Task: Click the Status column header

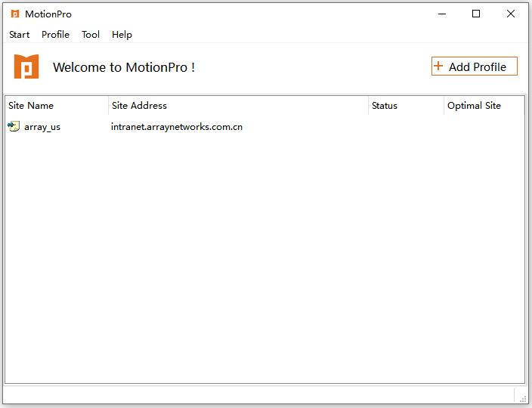Action: click(406, 106)
